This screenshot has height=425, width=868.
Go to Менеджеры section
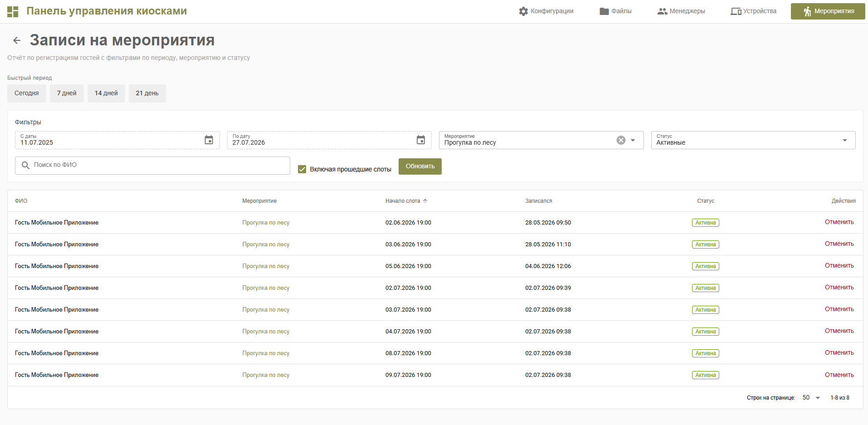click(681, 11)
